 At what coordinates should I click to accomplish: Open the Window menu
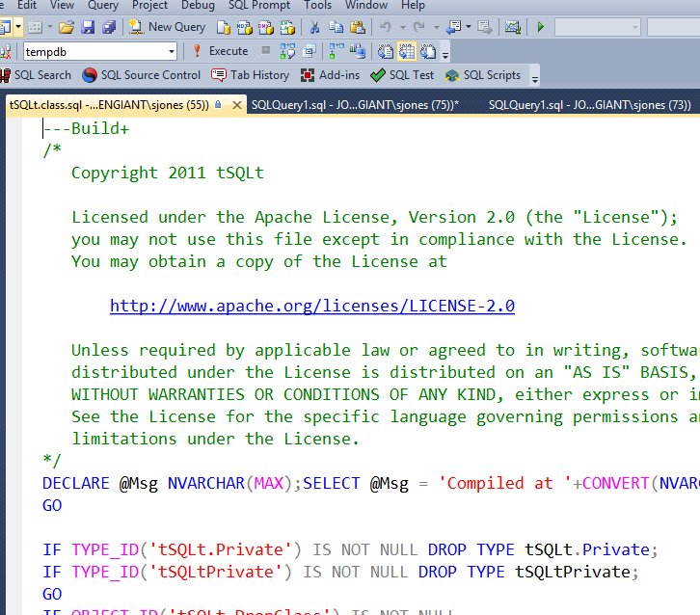click(366, 6)
